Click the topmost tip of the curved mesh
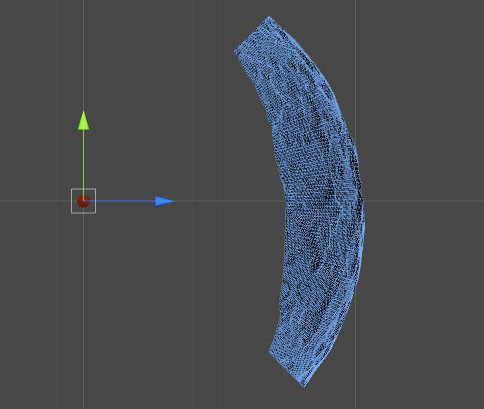This screenshot has width=484, height=409. (269, 17)
